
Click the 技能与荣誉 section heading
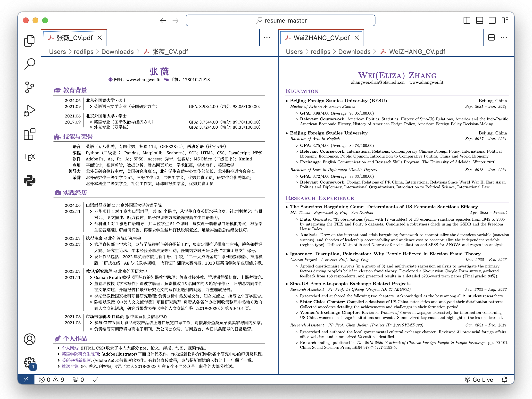pos(78,137)
